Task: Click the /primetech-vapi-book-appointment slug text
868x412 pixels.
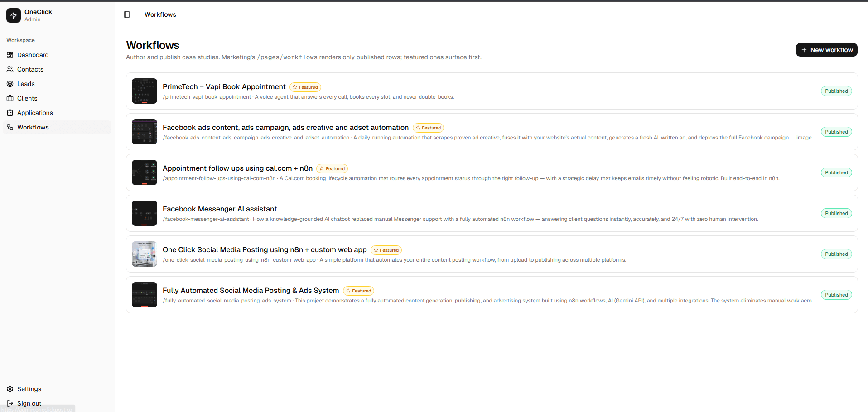Action: [x=207, y=97]
